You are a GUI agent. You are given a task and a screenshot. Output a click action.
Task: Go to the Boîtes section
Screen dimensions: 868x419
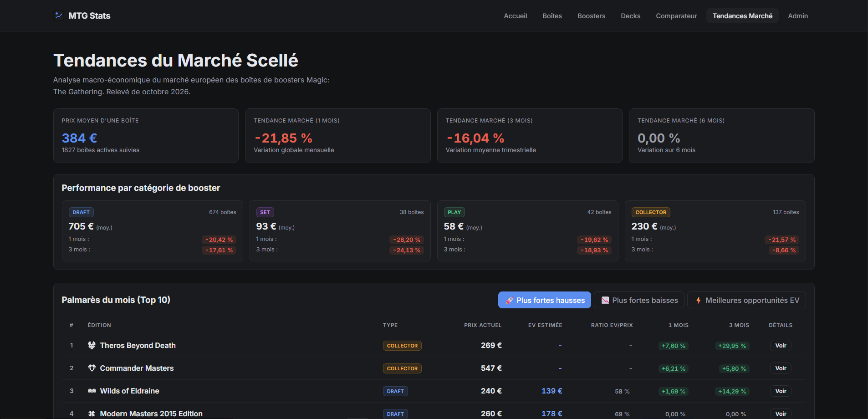pos(552,15)
